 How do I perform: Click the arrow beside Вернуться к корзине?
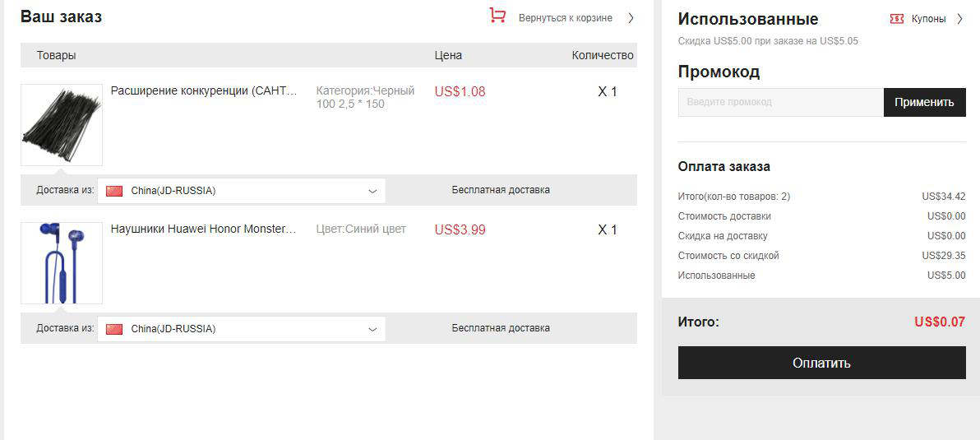coord(631,18)
